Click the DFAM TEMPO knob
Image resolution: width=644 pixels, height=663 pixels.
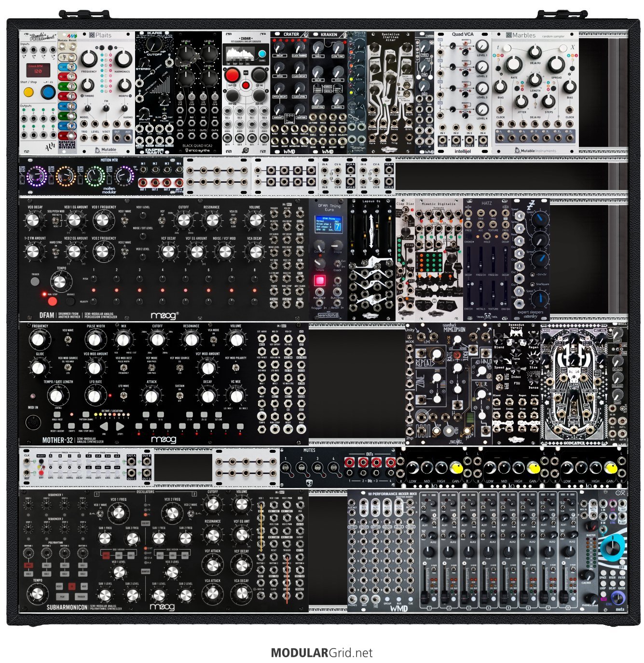(x=60, y=282)
